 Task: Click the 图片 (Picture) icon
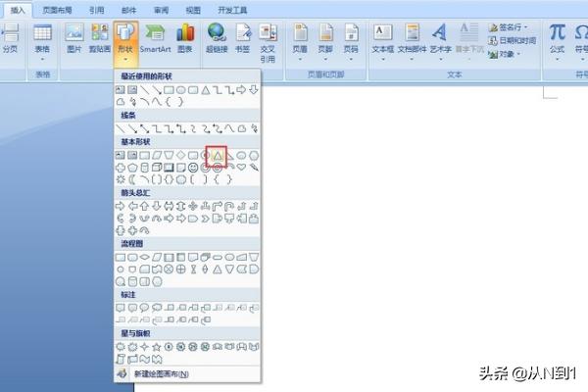73,37
